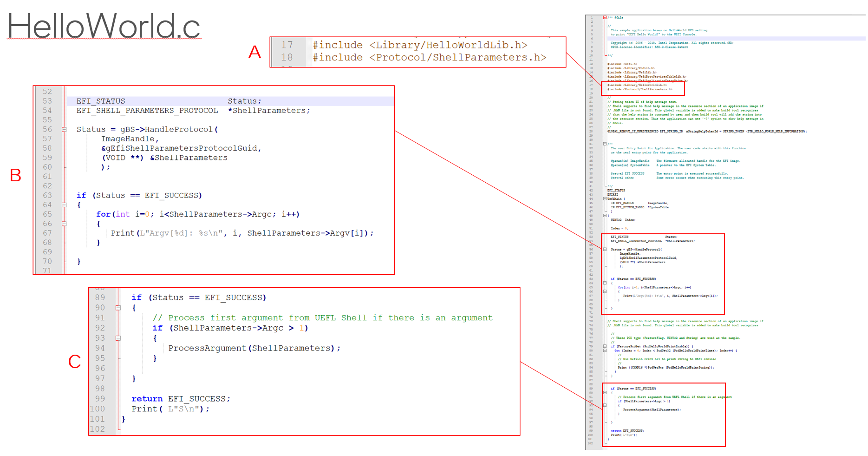Image resolution: width=868 pixels, height=456 pixels.
Task: Click line number 17 in enlarged panel A
Action: click(287, 45)
